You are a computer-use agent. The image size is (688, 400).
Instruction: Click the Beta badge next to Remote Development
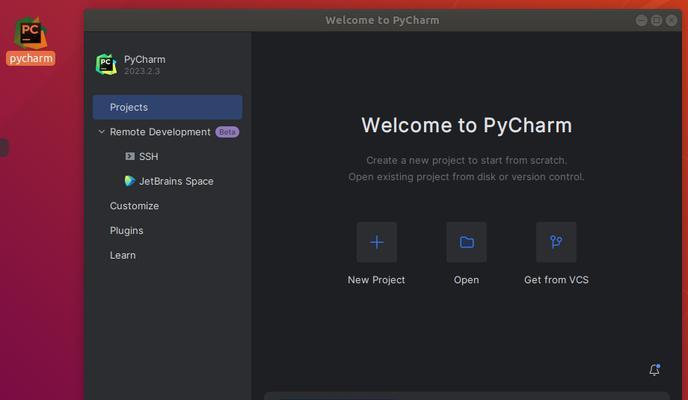pos(227,132)
